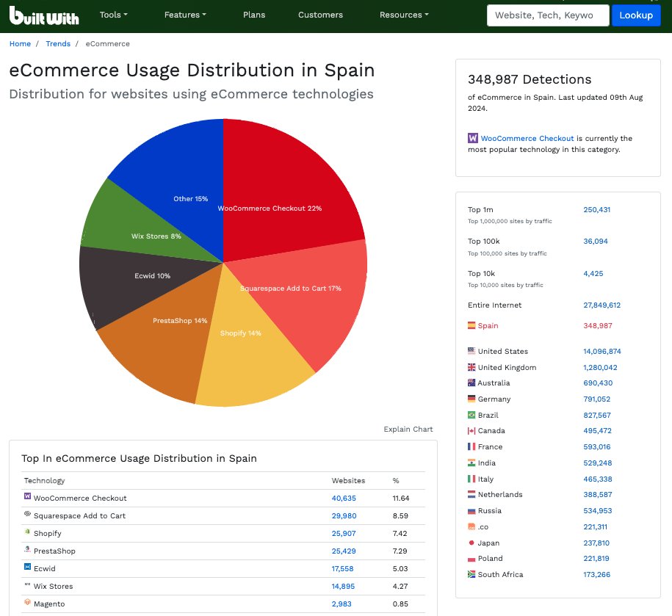This screenshot has width=672, height=616.
Task: Open the Customers page
Action: pos(320,15)
